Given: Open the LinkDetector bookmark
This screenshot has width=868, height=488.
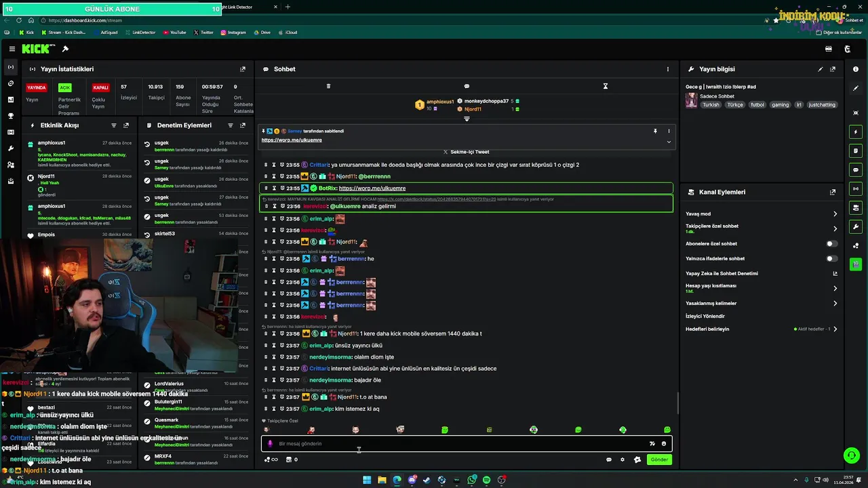Looking at the screenshot, I should [x=140, y=32].
